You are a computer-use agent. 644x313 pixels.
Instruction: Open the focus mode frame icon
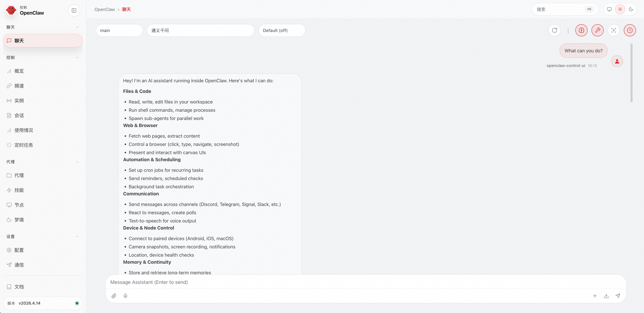pos(614,30)
